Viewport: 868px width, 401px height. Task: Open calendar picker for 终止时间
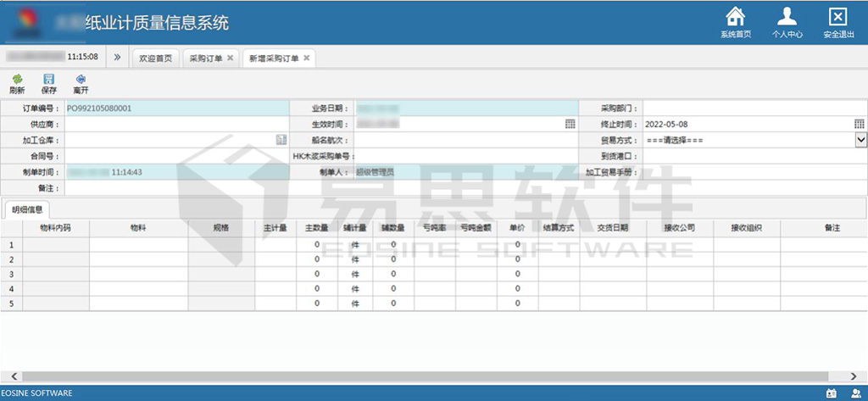click(859, 124)
